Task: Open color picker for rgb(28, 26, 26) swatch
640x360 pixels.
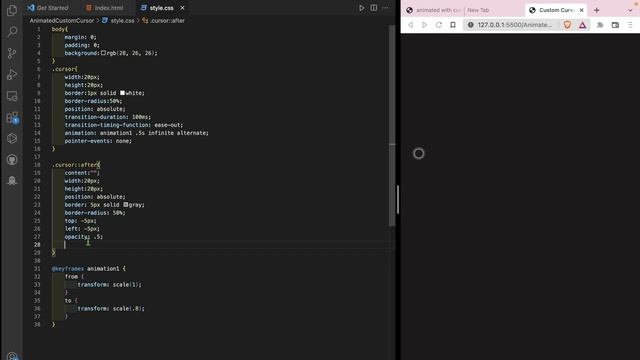Action: pyautogui.click(x=103, y=53)
